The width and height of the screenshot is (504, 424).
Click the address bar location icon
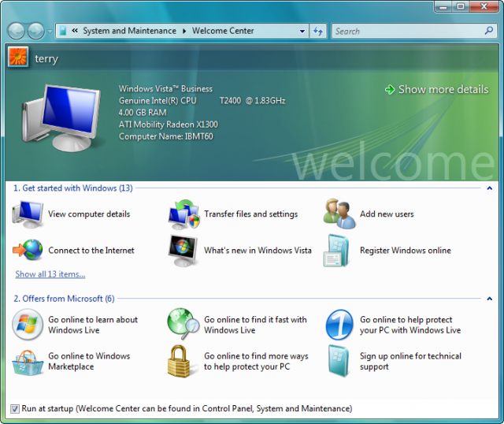coord(63,31)
